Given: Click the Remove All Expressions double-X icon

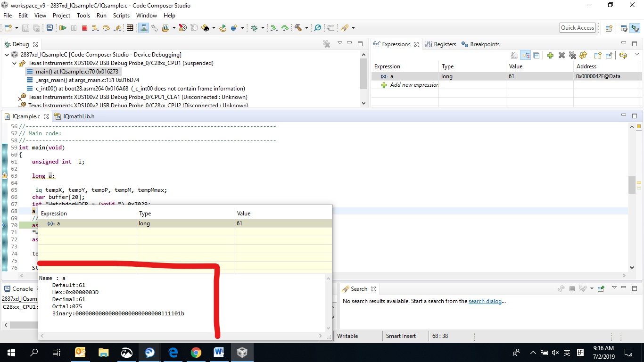Looking at the screenshot, I should [572, 55].
